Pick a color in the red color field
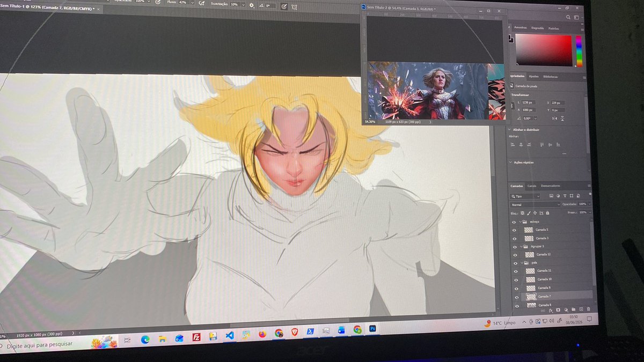 pos(544,50)
